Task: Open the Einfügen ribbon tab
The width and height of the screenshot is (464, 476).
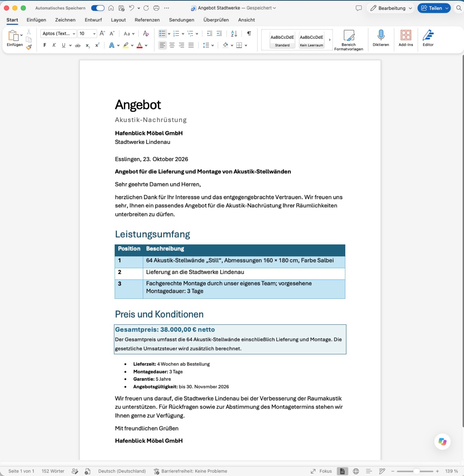Action: coord(36,20)
